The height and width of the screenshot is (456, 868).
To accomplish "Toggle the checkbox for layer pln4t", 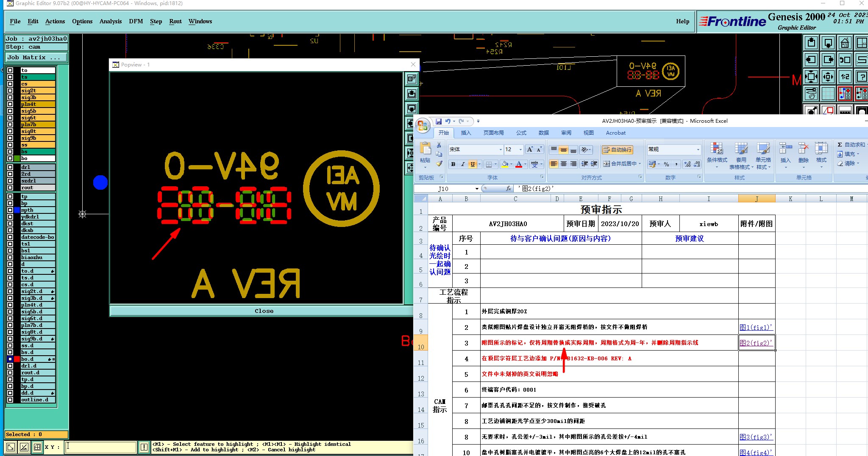I will [10, 104].
